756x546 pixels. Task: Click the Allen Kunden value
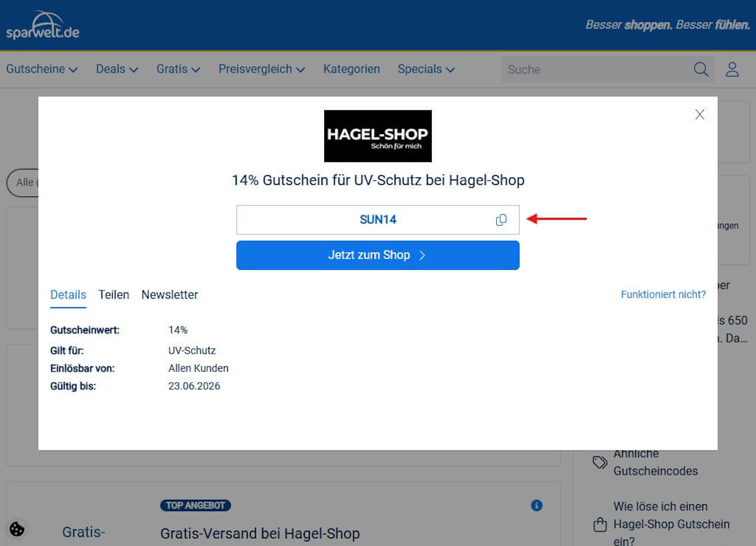click(198, 368)
